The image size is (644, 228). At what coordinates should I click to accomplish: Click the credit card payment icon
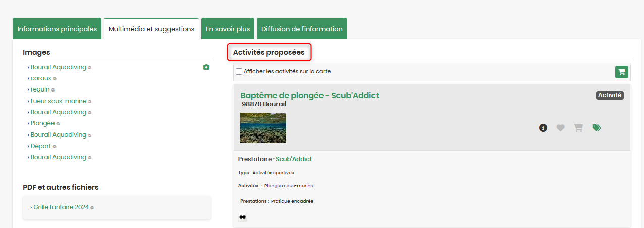pyautogui.click(x=243, y=217)
